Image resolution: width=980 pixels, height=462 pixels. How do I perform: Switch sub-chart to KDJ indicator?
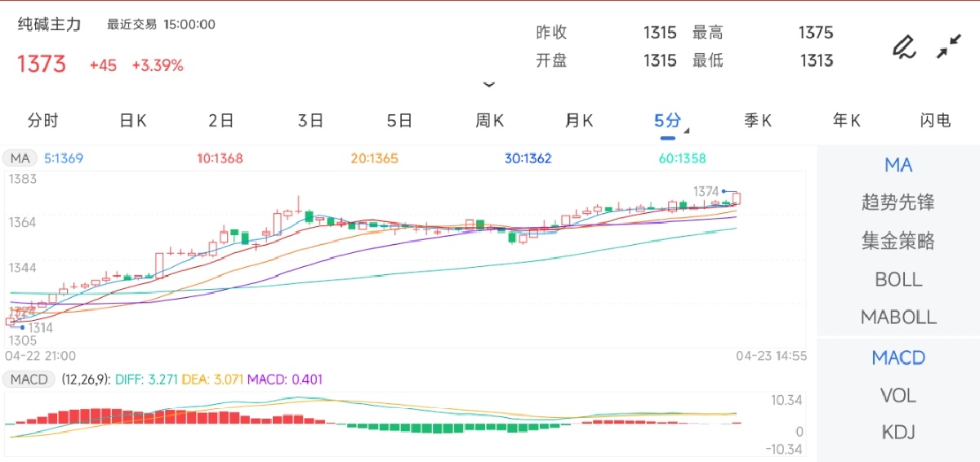click(x=898, y=433)
